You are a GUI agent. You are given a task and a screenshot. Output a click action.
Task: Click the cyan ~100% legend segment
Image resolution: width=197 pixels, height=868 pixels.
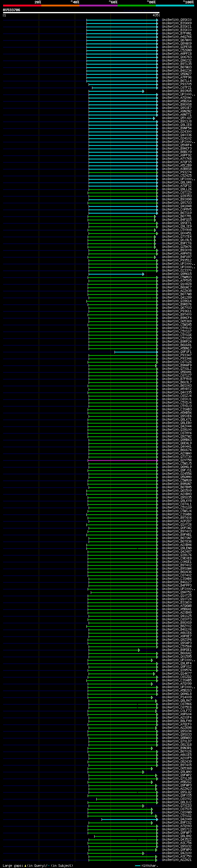(x=175, y=6)
